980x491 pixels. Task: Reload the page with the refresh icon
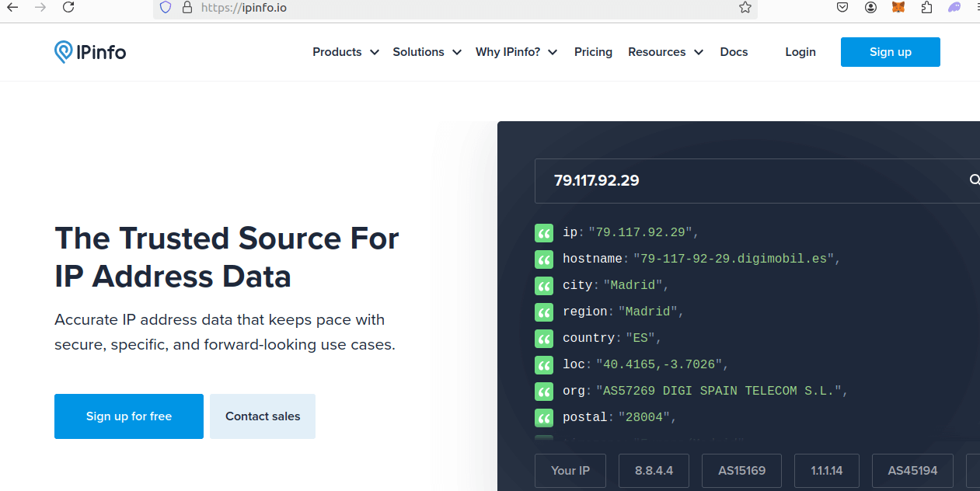[68, 8]
